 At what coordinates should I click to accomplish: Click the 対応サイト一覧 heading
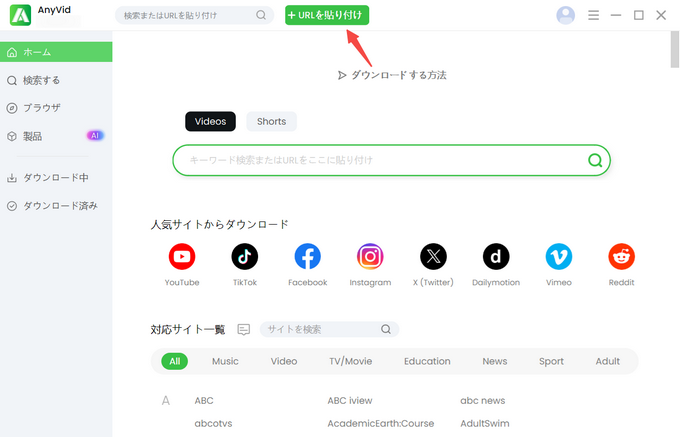pos(188,329)
